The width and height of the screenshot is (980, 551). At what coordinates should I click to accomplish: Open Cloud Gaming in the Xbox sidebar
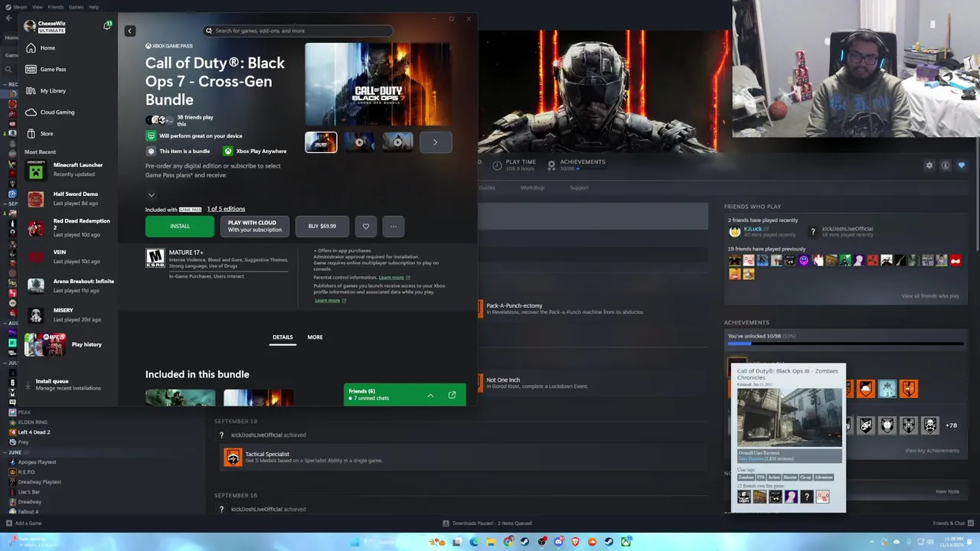click(57, 112)
